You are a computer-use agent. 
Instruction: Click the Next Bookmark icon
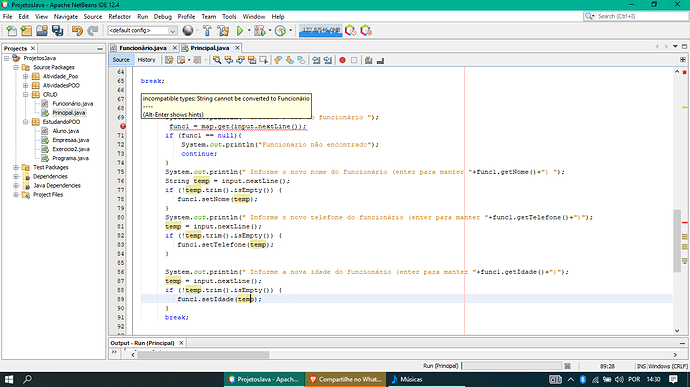pos(290,60)
